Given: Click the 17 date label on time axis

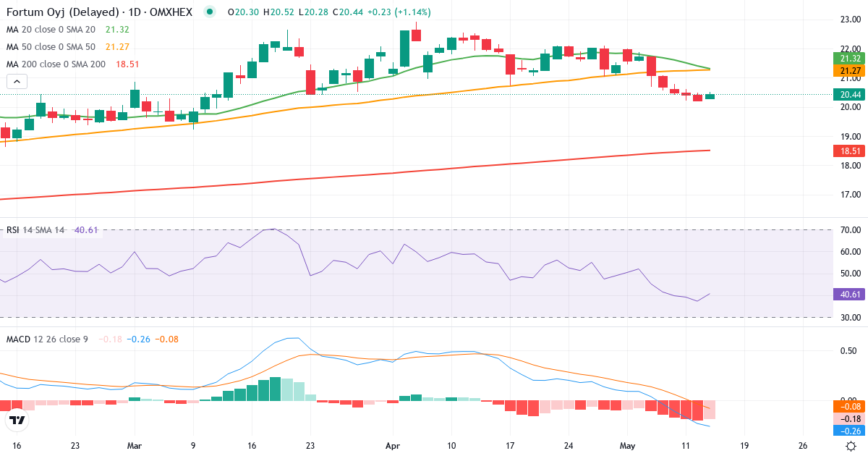Looking at the screenshot, I should coord(510,446).
